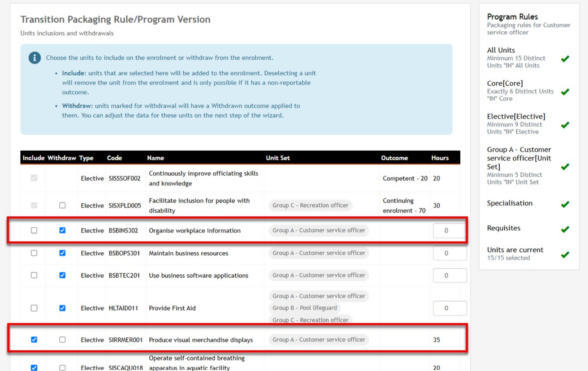
Task: Click the Hours field for HLTAID011
Action: pyautogui.click(x=450, y=308)
